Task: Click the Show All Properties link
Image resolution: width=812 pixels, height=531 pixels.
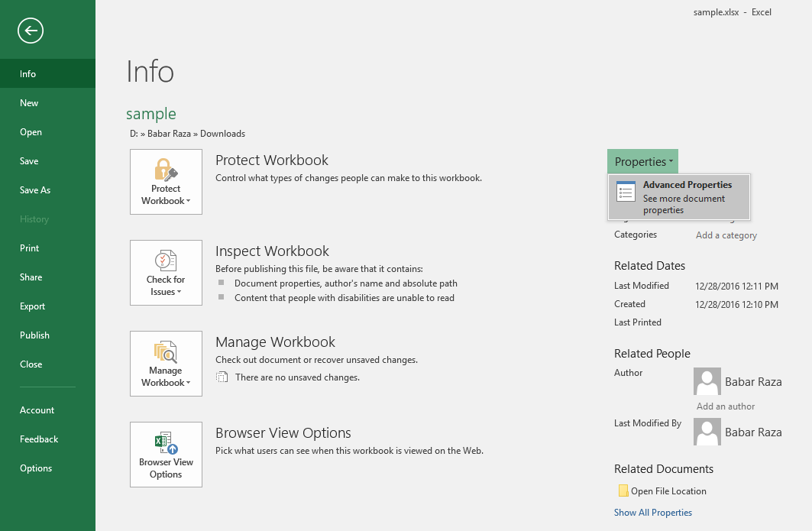Action: coord(653,513)
